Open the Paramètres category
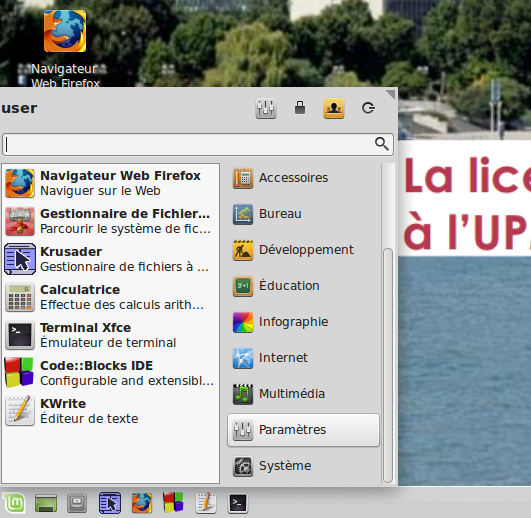 (x=303, y=430)
